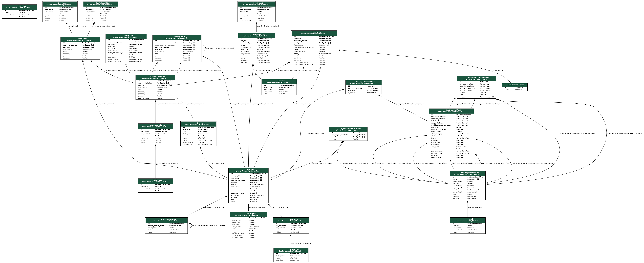Select the EveMoon model header
644x263 pixels.
pos(60,4)
